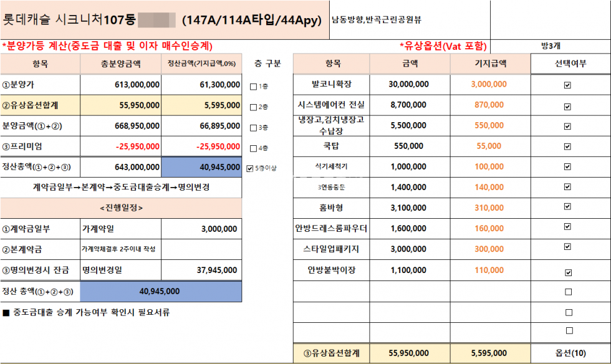
Task: Click the orange 870,000 cell
Action: [490, 105]
